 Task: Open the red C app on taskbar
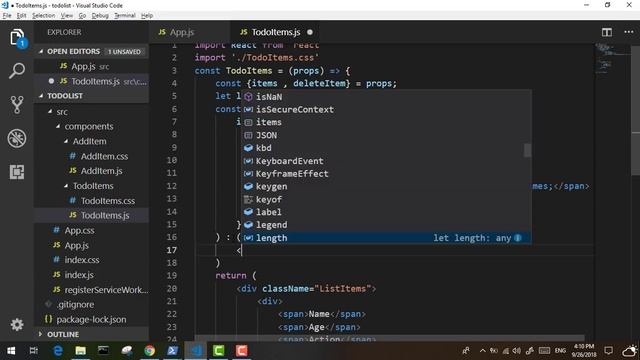coord(241,351)
